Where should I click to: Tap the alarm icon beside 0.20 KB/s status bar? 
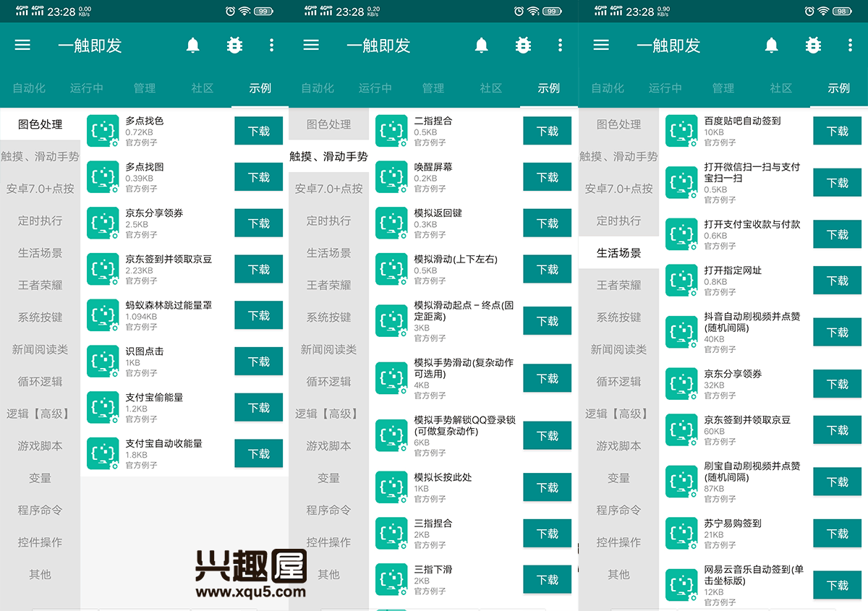click(519, 11)
